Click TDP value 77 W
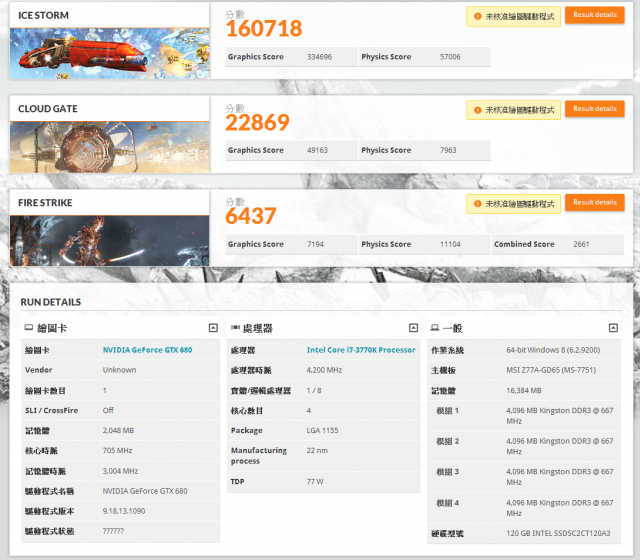This screenshot has height=560, width=640. [x=315, y=482]
